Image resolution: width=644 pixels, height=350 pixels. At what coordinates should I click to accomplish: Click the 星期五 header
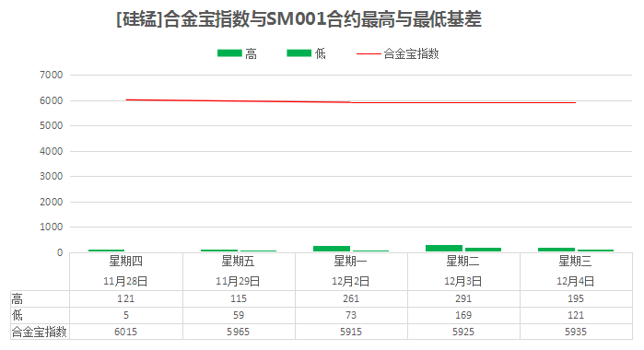(x=239, y=261)
